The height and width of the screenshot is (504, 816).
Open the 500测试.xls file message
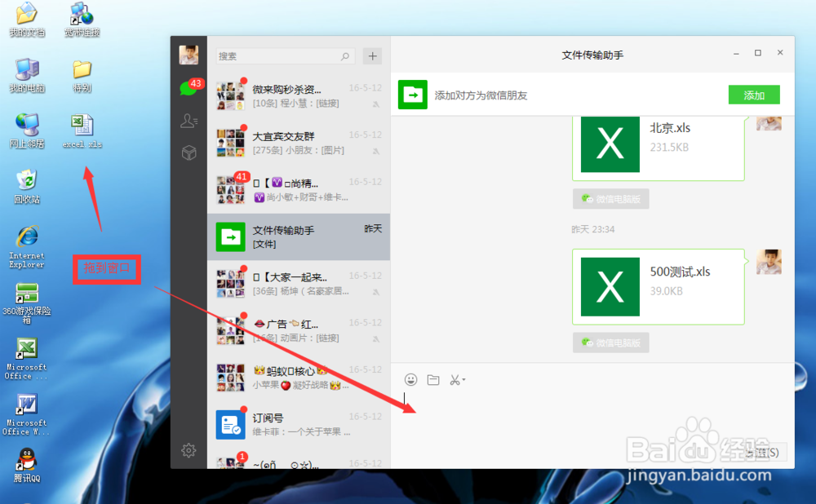(659, 286)
